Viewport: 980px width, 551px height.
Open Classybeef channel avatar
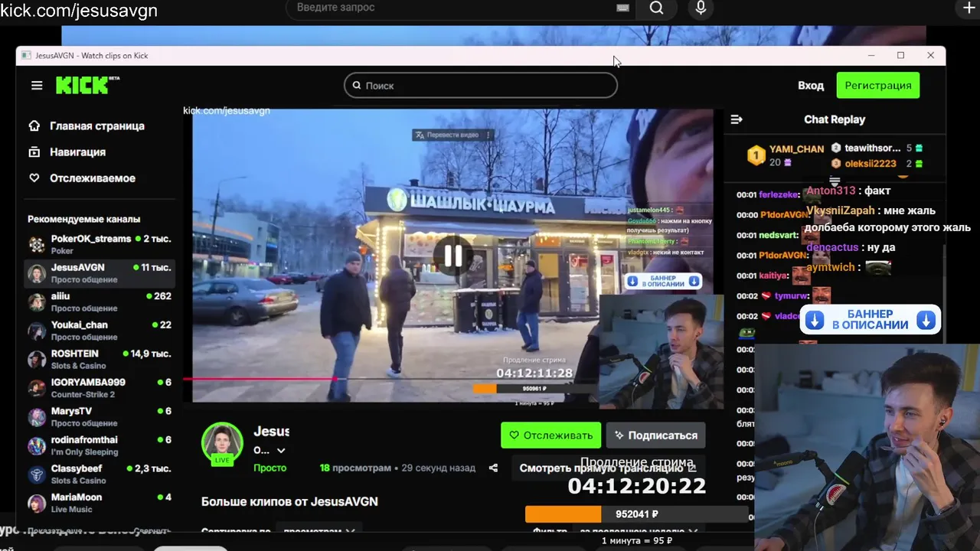(37, 474)
